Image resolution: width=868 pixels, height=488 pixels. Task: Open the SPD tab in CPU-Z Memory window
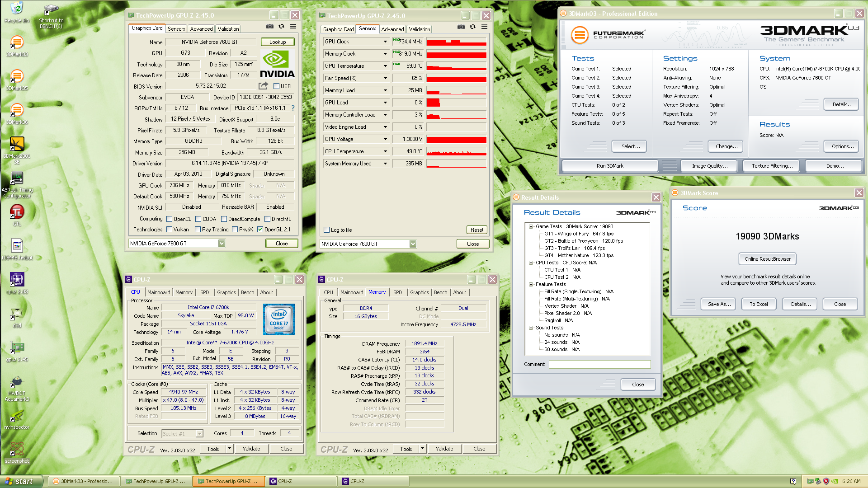397,293
